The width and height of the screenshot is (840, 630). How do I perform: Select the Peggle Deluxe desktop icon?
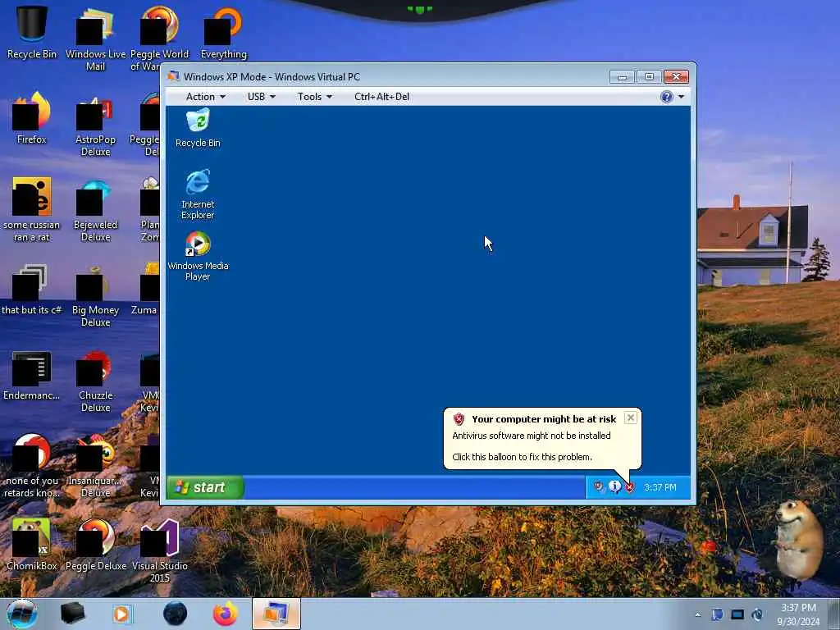coord(95,544)
